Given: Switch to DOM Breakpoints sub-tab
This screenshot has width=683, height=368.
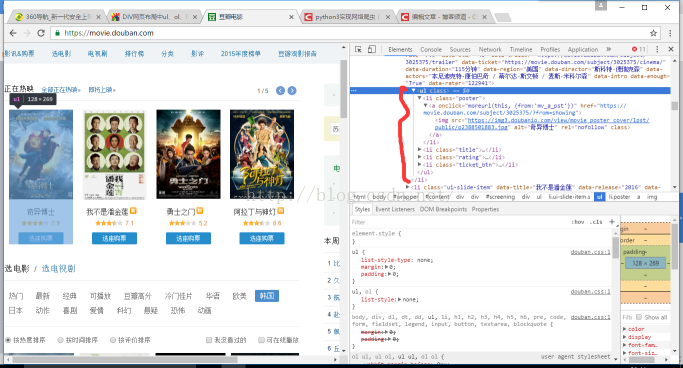Looking at the screenshot, I should pos(443,209).
